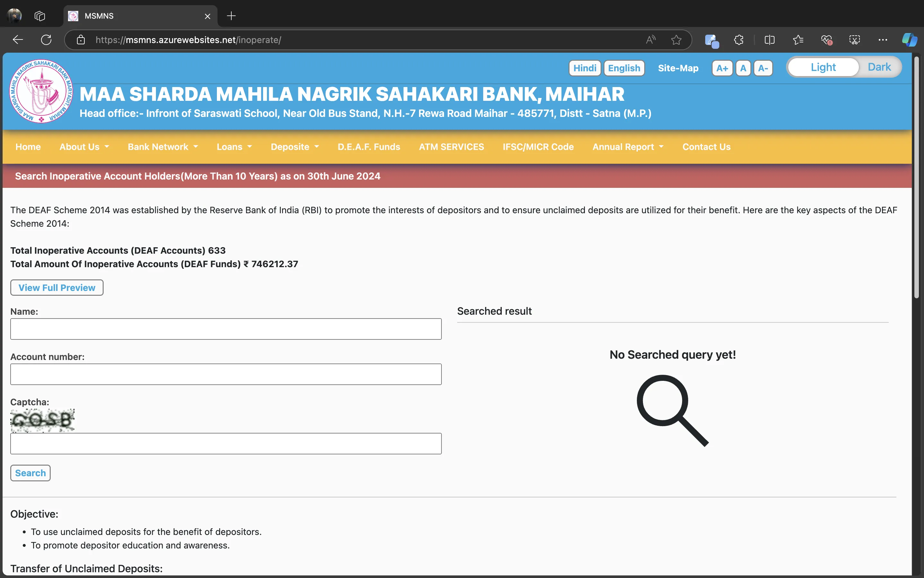Screen dimensions: 924x578
Task: Expand the About Us dropdown
Action: click(x=84, y=147)
